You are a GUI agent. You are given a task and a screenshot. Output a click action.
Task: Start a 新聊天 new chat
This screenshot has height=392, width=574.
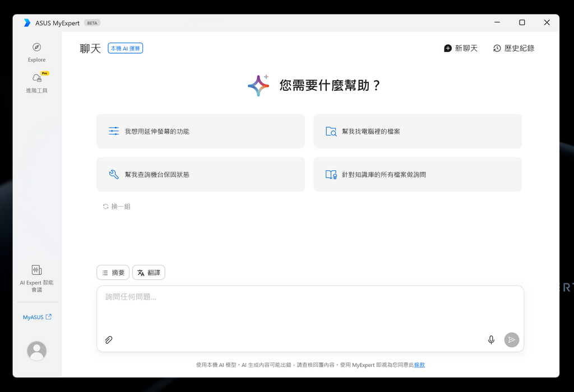(x=461, y=48)
